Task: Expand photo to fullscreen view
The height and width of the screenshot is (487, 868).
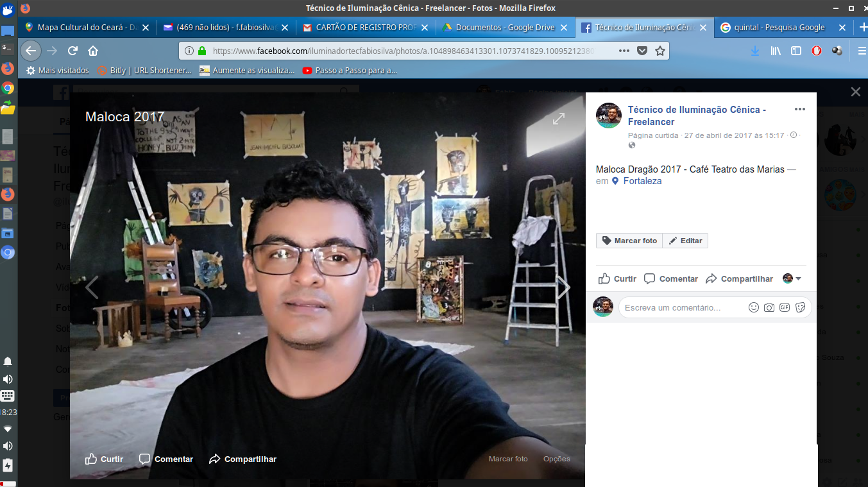Action: tap(559, 119)
